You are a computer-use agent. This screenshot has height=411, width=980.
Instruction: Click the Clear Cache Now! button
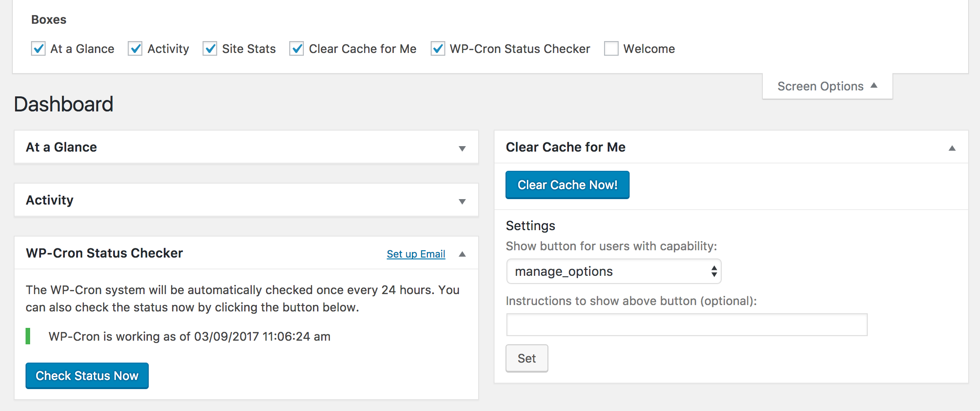pos(567,185)
